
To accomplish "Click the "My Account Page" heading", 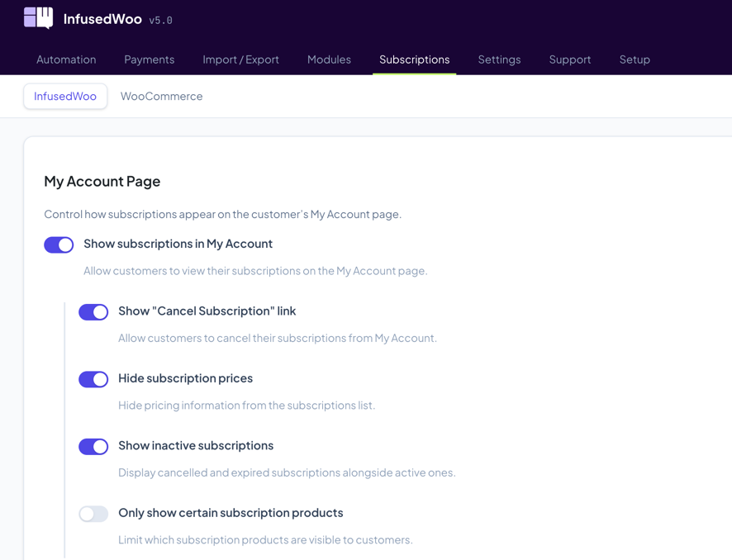I will (x=102, y=181).
